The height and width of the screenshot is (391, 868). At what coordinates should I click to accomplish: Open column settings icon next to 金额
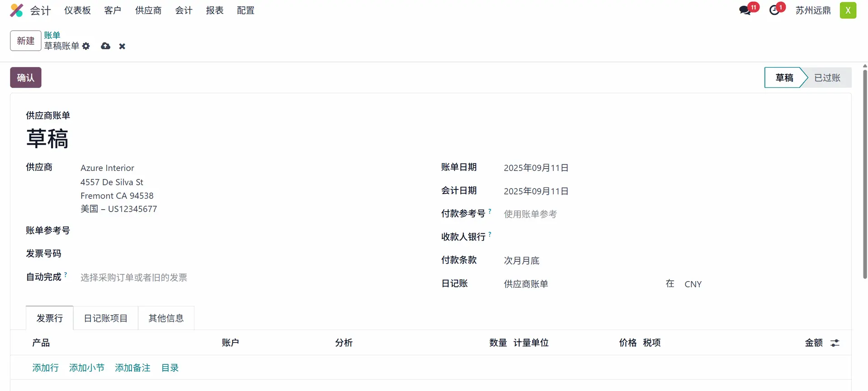pyautogui.click(x=835, y=343)
